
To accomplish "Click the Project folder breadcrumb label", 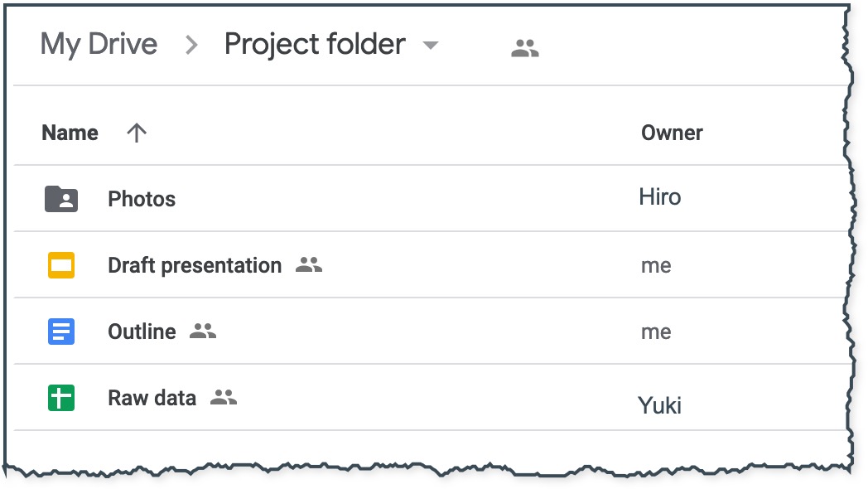I will (316, 44).
